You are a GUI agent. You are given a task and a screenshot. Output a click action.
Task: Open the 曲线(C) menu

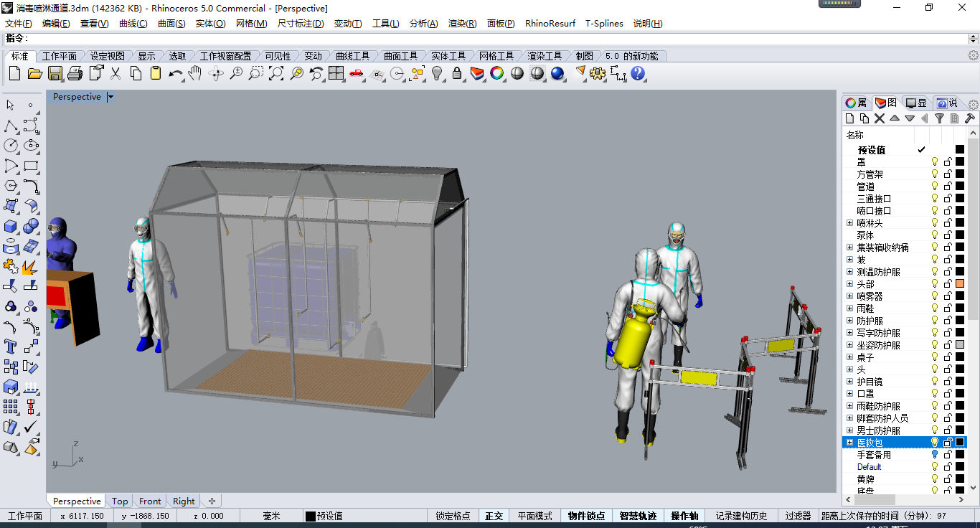(x=133, y=24)
